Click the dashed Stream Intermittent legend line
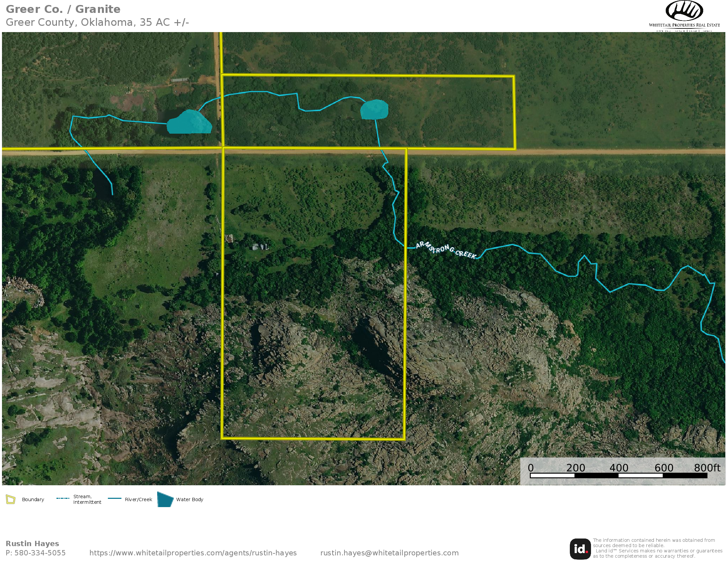Image resolution: width=728 pixels, height=562 pixels. tap(63, 498)
